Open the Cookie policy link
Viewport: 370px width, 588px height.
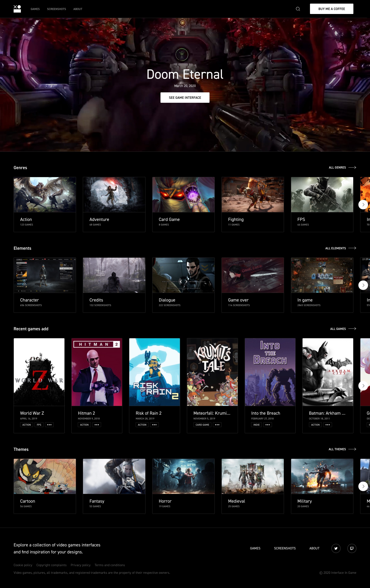pos(23,565)
